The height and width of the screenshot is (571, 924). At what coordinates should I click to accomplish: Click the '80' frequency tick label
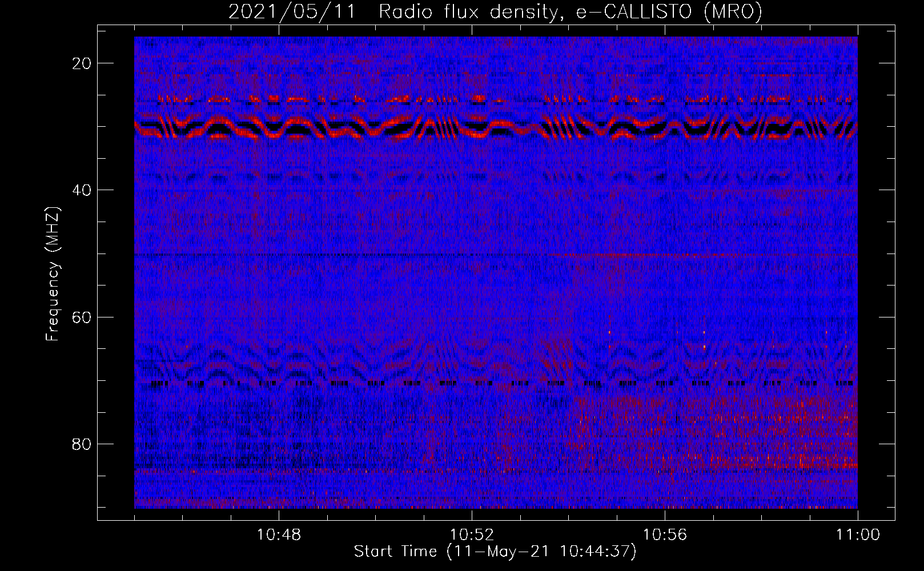coord(82,444)
